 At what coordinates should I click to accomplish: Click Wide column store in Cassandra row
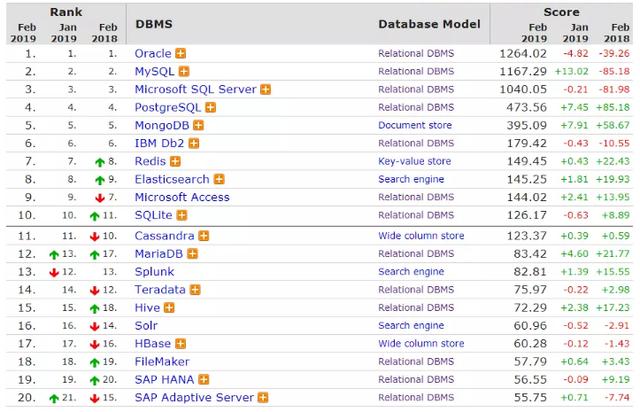click(421, 236)
